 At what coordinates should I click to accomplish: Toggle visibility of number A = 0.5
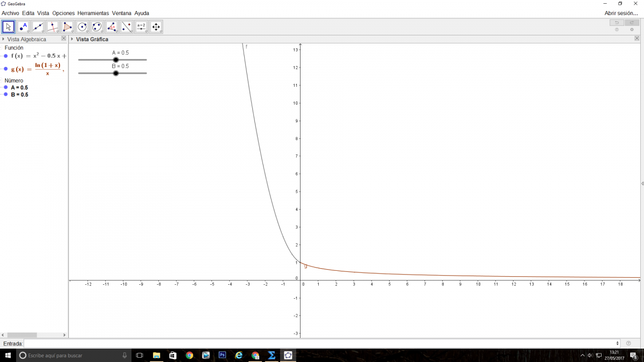6,87
